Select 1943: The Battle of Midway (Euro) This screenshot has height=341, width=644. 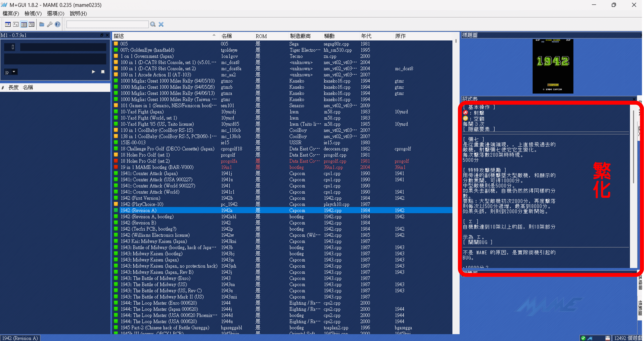coord(156,278)
